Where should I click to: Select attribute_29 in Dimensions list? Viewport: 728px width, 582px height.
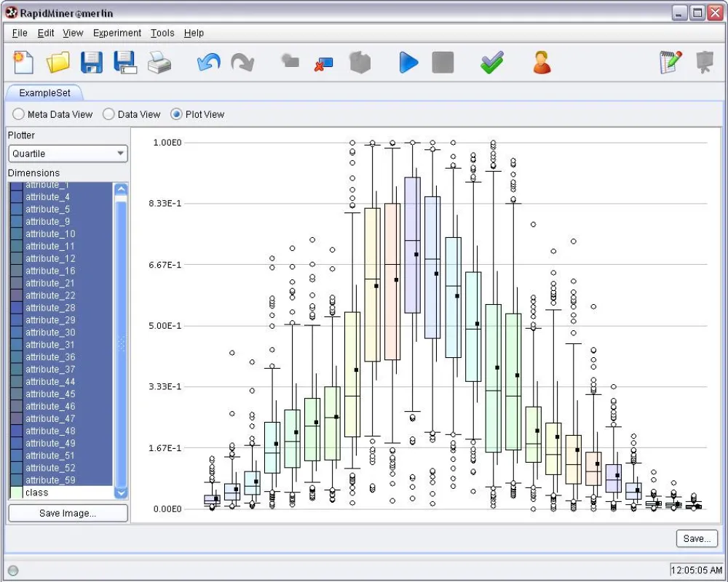click(61, 320)
